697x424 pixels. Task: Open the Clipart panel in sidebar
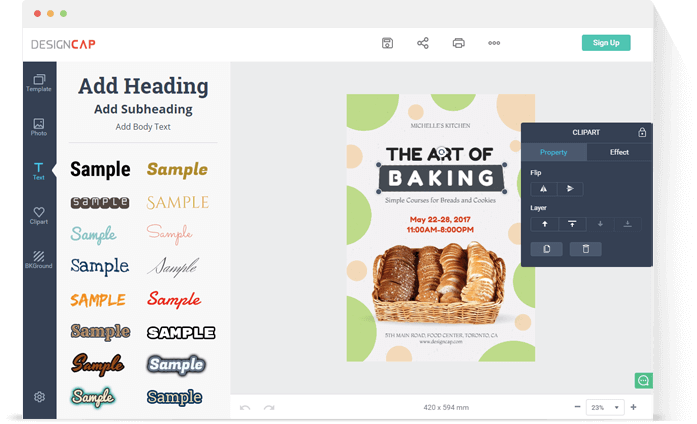[x=39, y=216]
